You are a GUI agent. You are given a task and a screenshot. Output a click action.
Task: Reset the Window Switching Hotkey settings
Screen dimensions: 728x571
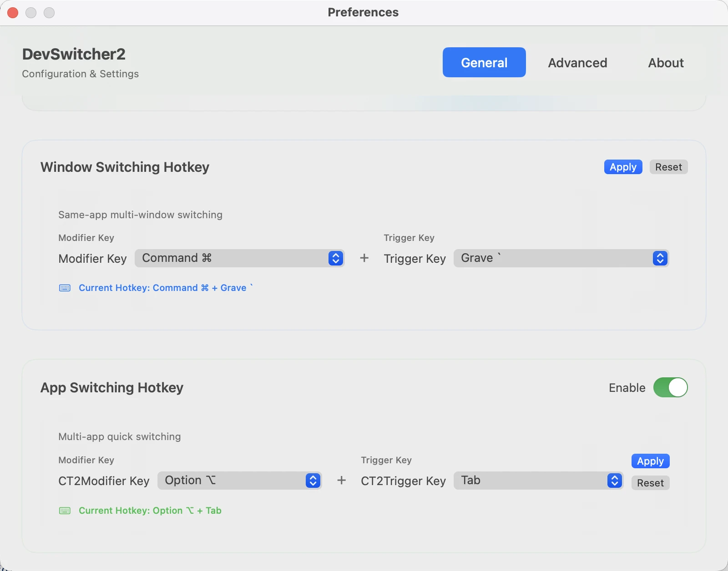668,167
